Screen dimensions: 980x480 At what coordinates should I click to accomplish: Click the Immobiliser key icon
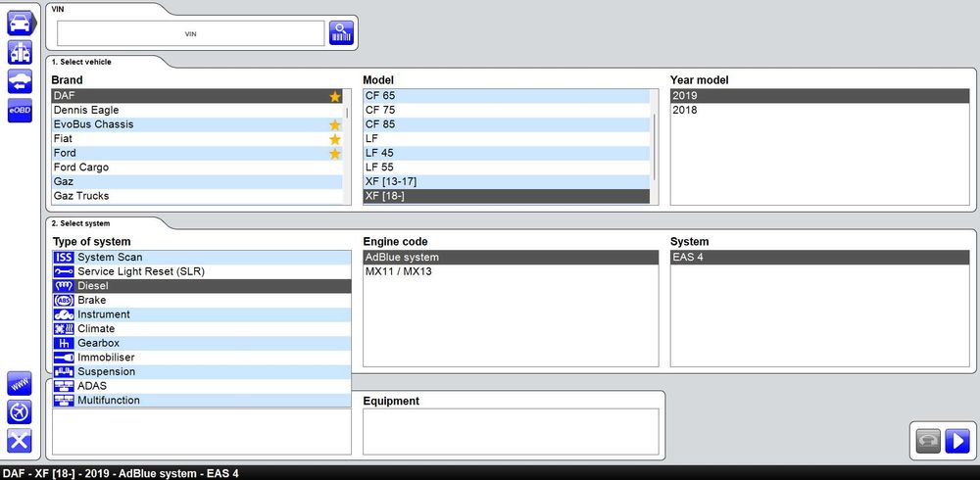pyautogui.click(x=64, y=358)
